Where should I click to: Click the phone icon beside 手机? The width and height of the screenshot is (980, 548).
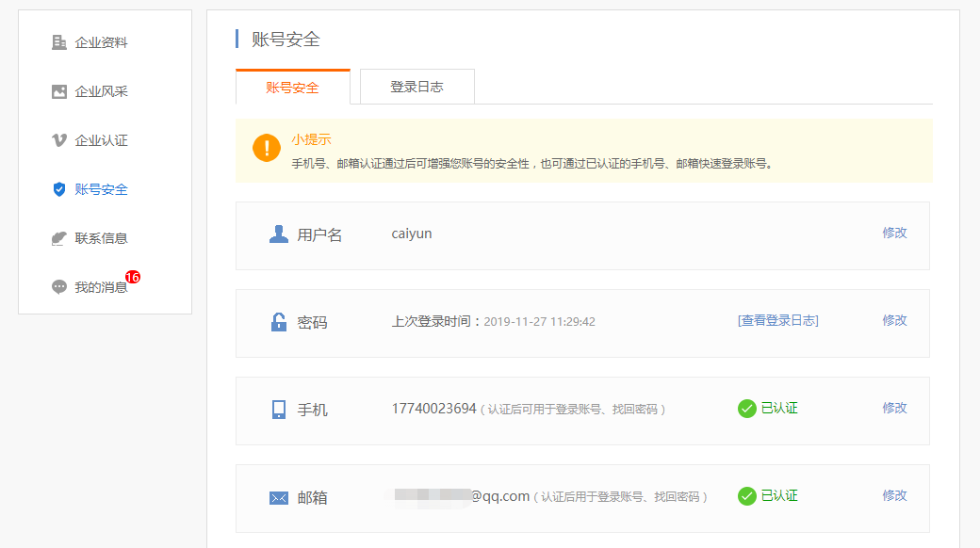(x=279, y=410)
